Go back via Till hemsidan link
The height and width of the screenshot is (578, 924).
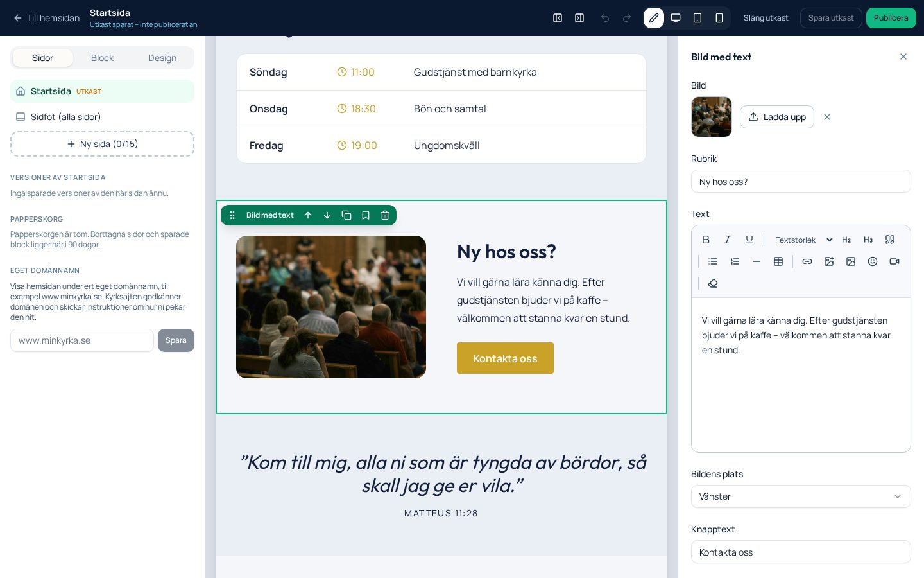pos(46,18)
